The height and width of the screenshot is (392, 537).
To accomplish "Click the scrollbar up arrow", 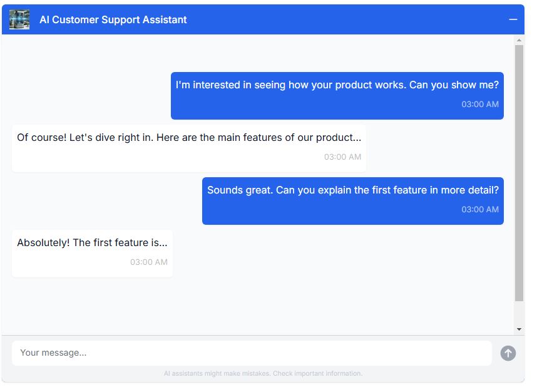I will [519, 41].
